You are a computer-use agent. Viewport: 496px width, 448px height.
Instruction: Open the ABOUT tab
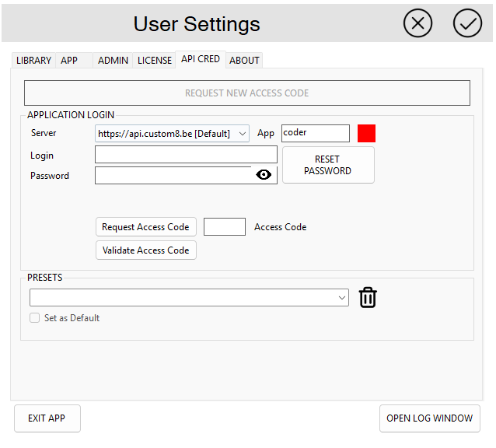(x=244, y=60)
